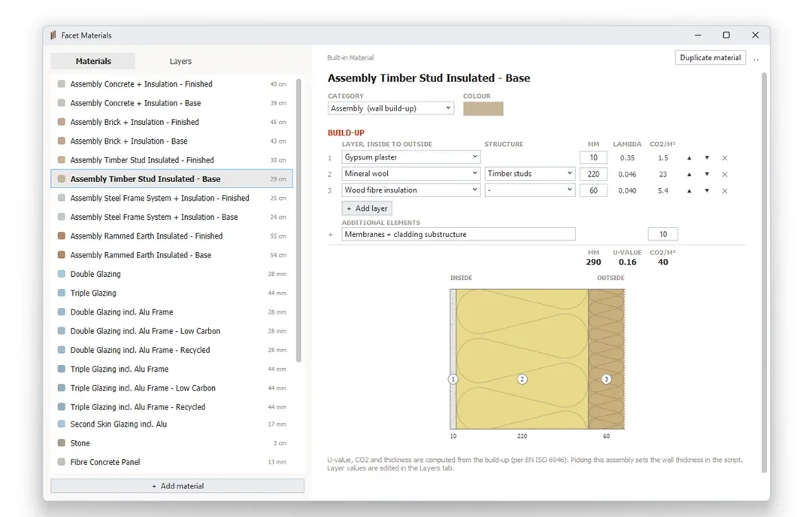Move Gypsum plaster layer down
The width and height of the screenshot is (812, 517).
pyautogui.click(x=706, y=157)
